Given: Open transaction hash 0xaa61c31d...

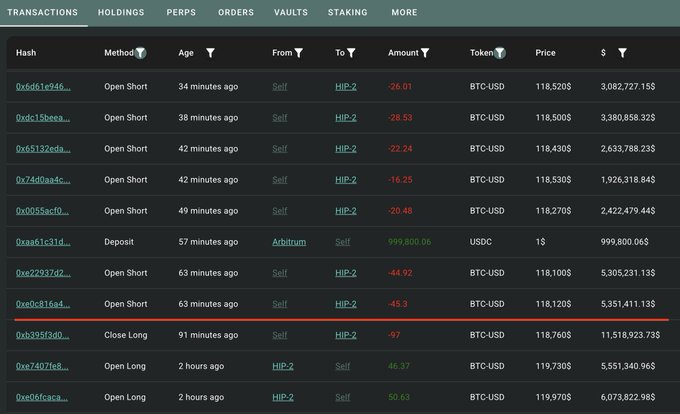Looking at the screenshot, I should pyautogui.click(x=43, y=242).
